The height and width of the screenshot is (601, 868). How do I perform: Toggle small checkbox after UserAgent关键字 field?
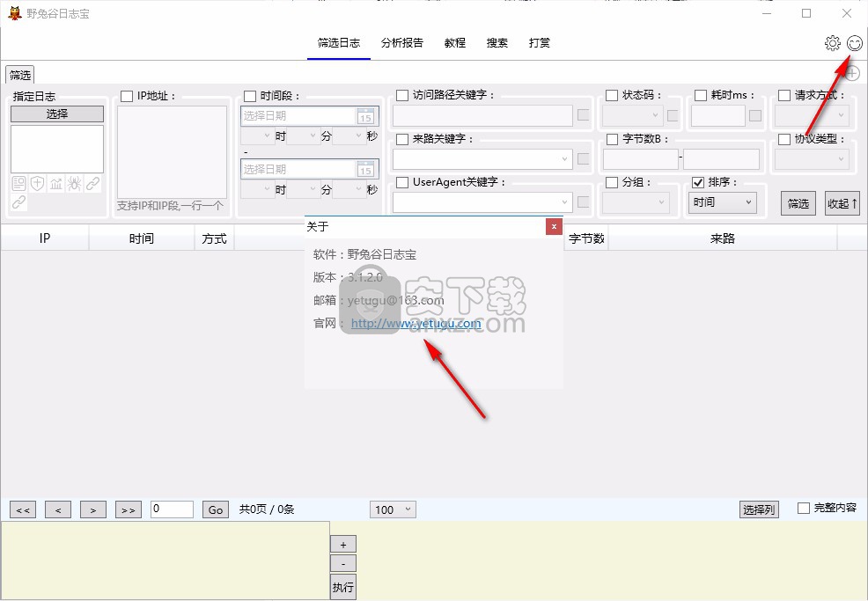pyautogui.click(x=583, y=202)
